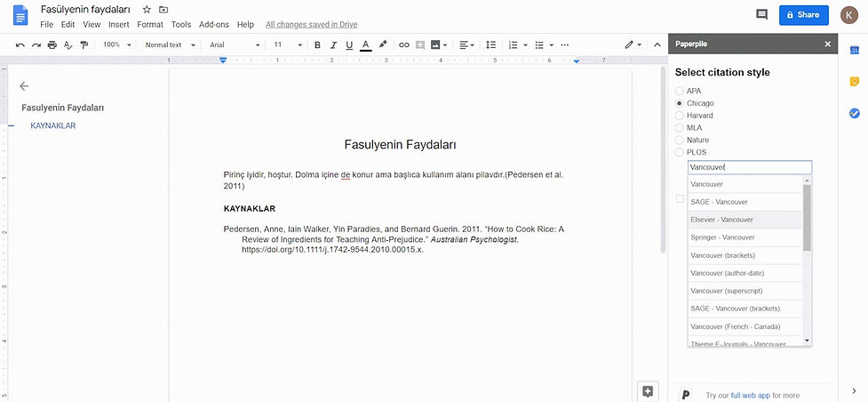Open numbered list options

coord(518,44)
